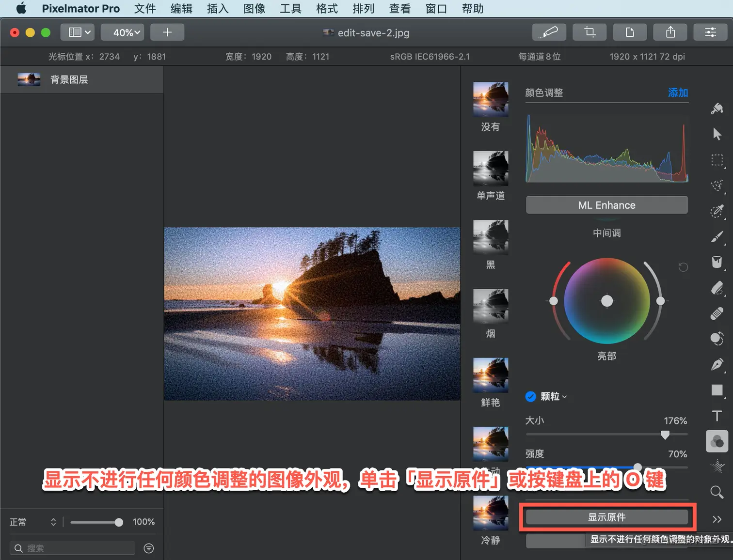Select the Arrange arrow tool

[x=717, y=134]
